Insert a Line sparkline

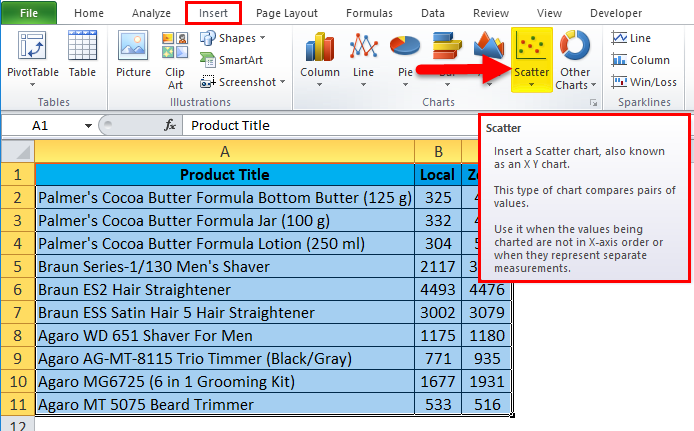(x=631, y=38)
